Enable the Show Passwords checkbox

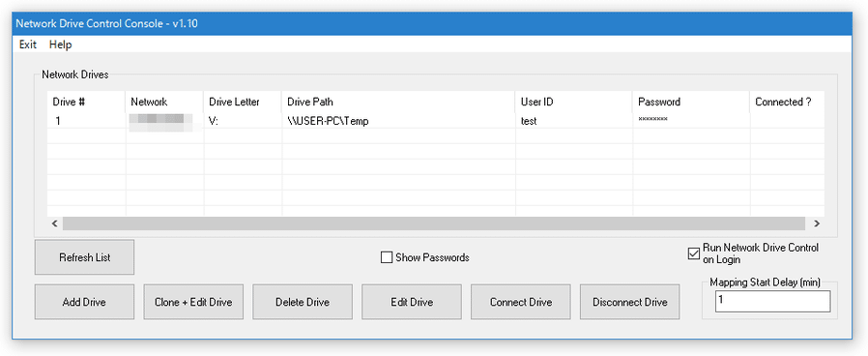pos(387,257)
